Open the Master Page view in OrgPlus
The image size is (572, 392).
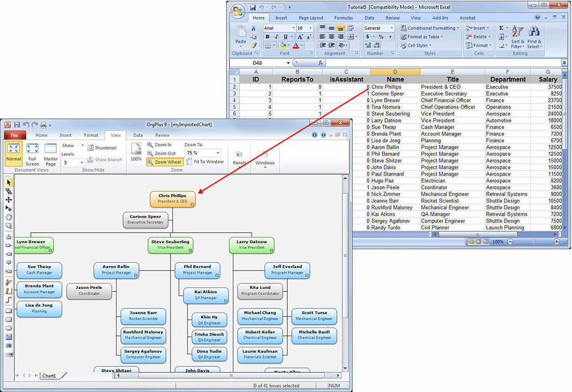pyautogui.click(x=50, y=155)
